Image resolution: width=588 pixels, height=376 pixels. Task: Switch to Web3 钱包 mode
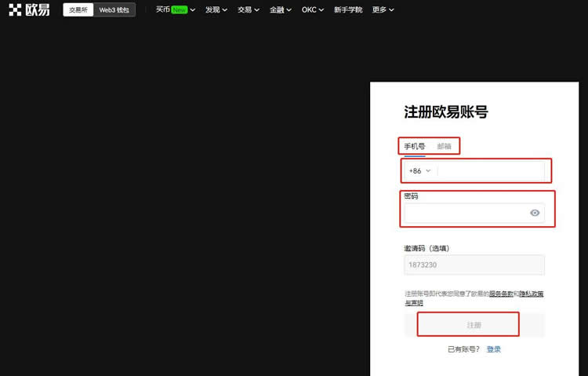click(x=114, y=10)
